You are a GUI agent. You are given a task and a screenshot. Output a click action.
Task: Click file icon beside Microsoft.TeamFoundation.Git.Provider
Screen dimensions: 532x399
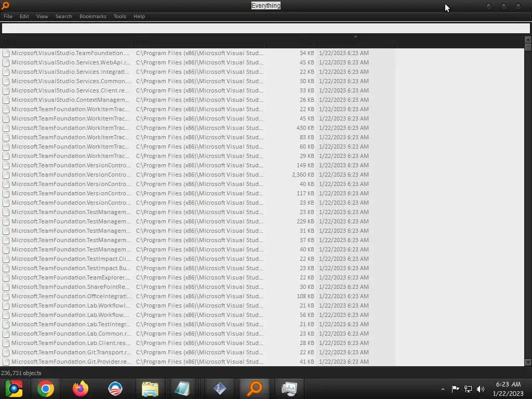click(6, 362)
